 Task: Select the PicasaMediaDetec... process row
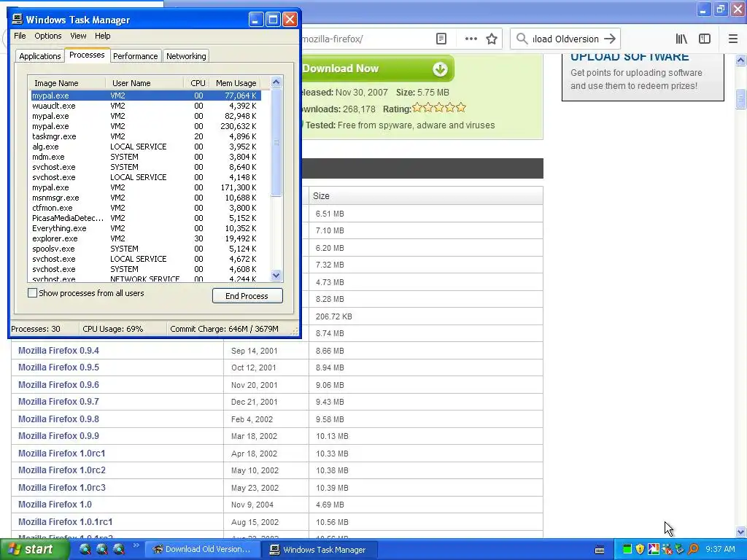point(145,218)
